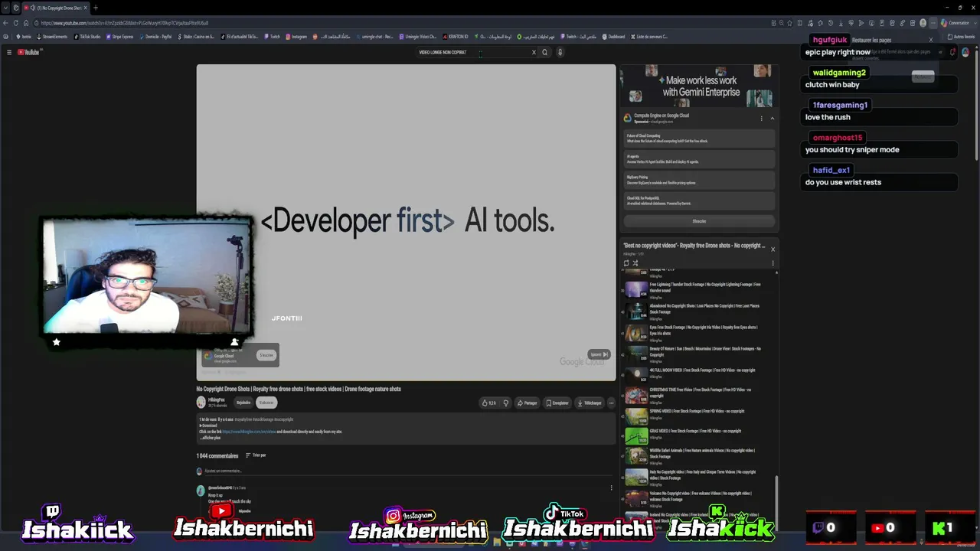The width and height of the screenshot is (980, 551).
Task: Open a new browser tab
Action: click(96, 8)
